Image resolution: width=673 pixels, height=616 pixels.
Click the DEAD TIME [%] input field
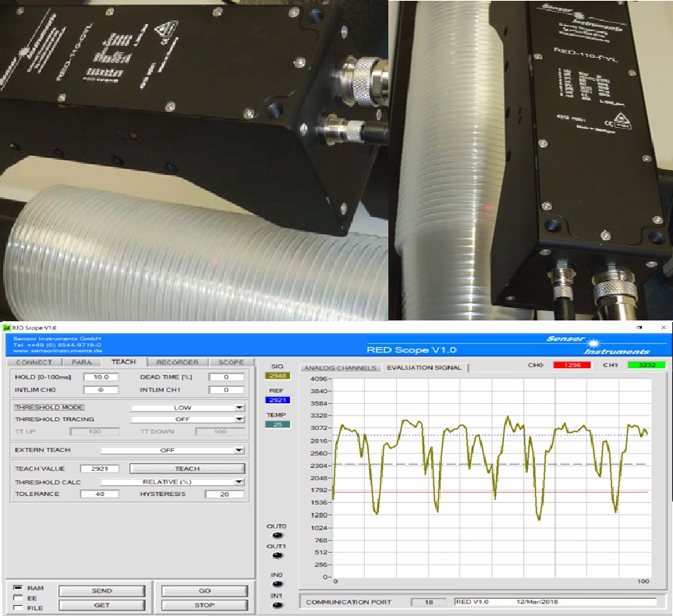(226, 377)
